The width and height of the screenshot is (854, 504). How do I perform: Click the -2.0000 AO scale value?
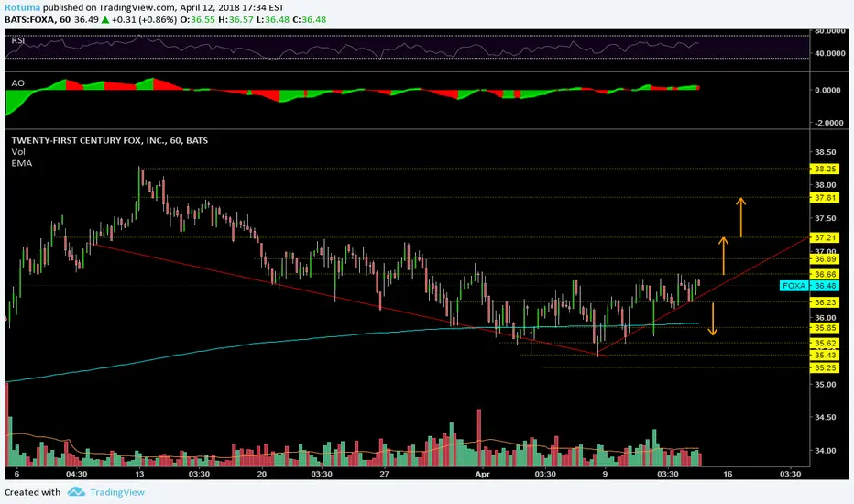[828, 123]
